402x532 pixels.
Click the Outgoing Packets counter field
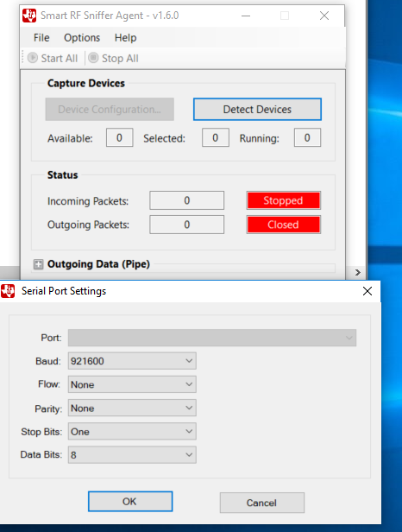coord(186,225)
